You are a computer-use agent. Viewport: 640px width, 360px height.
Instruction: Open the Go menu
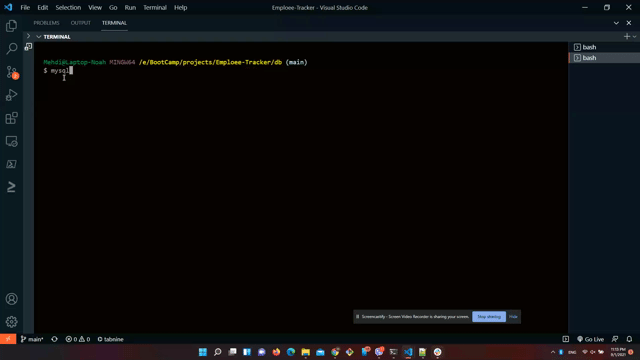[113, 7]
